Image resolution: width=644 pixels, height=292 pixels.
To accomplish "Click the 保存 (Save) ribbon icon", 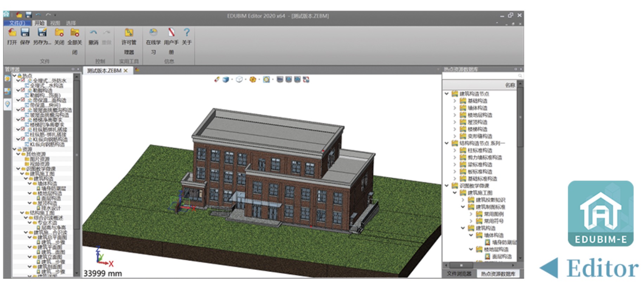I will pos(25,33).
